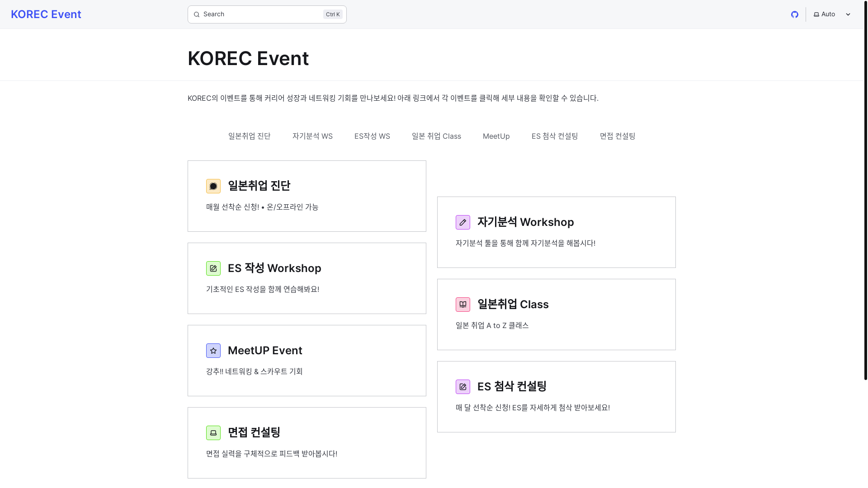The image size is (868, 488).
Task: Open the GitHub repository icon
Action: click(x=794, y=14)
